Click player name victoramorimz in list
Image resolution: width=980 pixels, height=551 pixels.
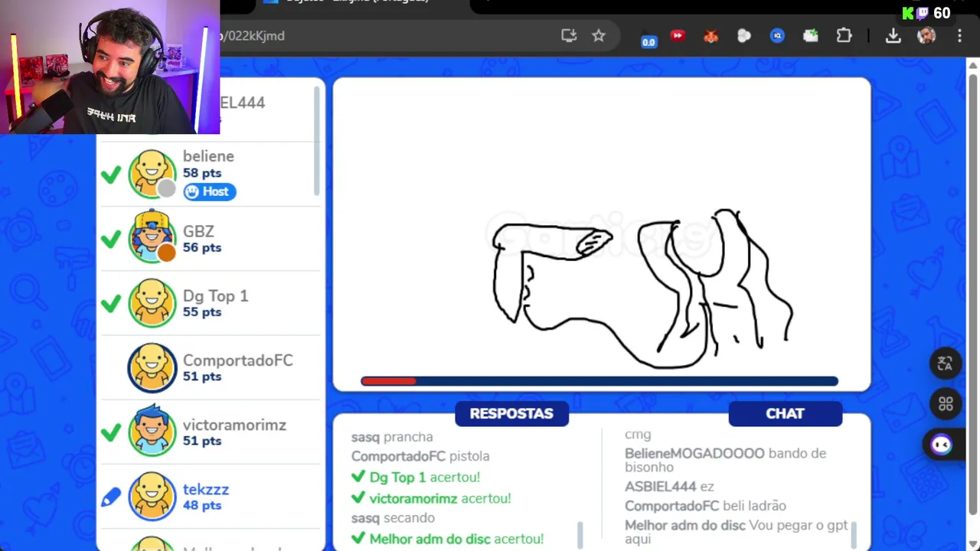234,425
